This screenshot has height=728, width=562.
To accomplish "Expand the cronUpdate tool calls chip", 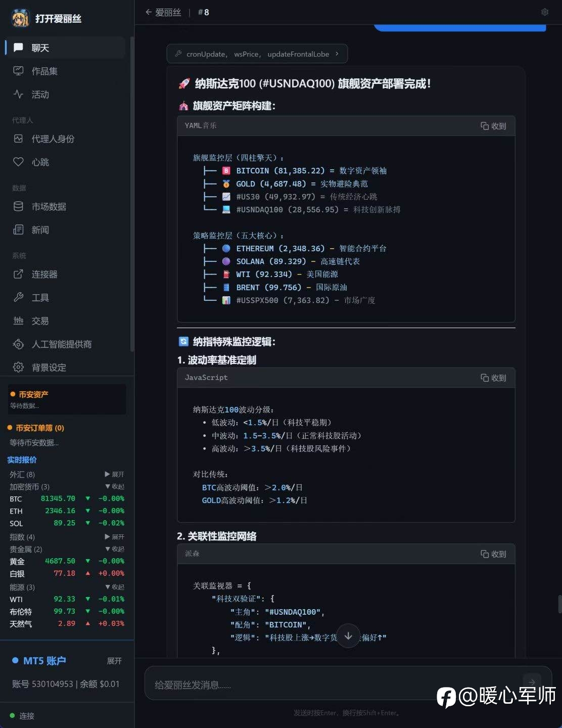I will pyautogui.click(x=257, y=54).
